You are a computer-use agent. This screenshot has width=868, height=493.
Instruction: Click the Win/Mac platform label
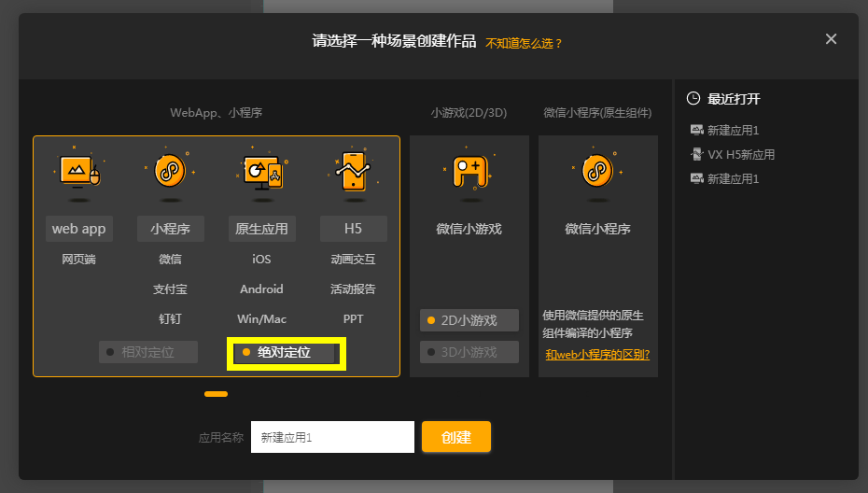262,319
